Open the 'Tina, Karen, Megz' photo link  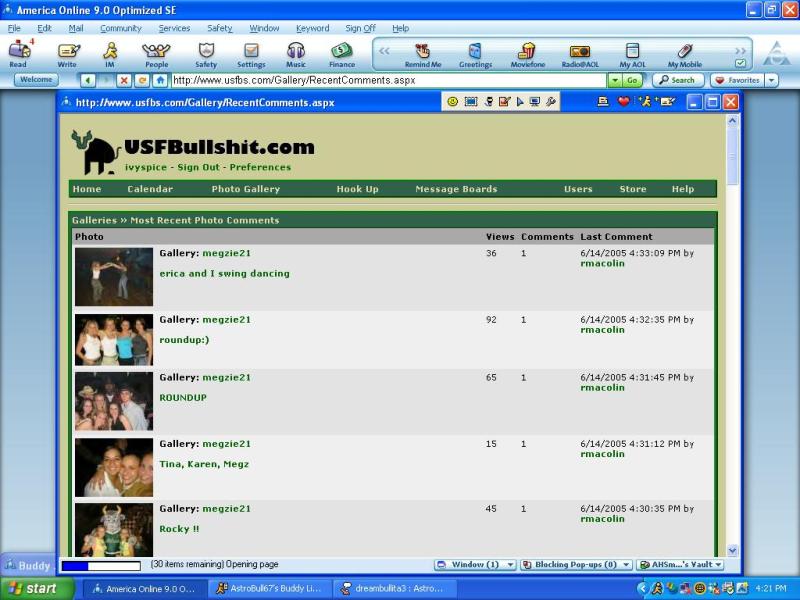[x=204, y=464]
